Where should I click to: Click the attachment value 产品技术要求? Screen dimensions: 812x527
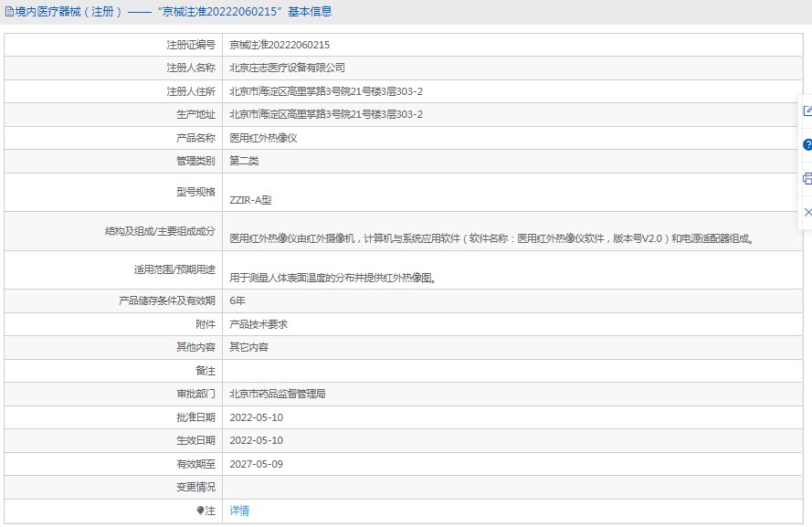click(x=258, y=324)
